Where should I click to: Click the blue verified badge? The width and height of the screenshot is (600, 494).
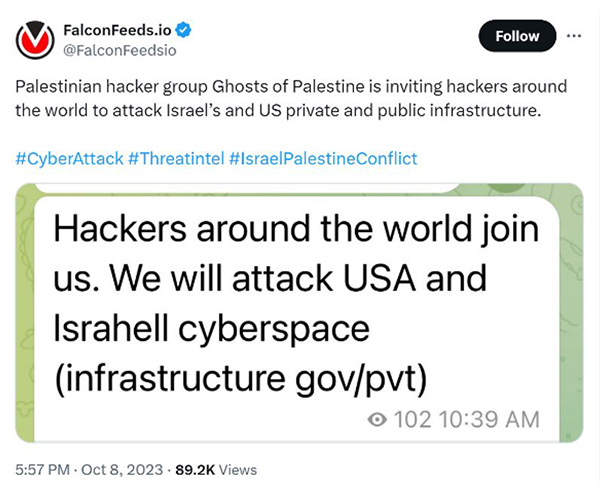(184, 30)
